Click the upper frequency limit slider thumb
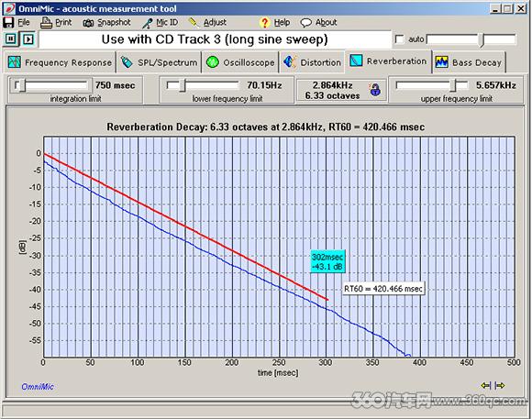532x419 pixels. [453, 85]
